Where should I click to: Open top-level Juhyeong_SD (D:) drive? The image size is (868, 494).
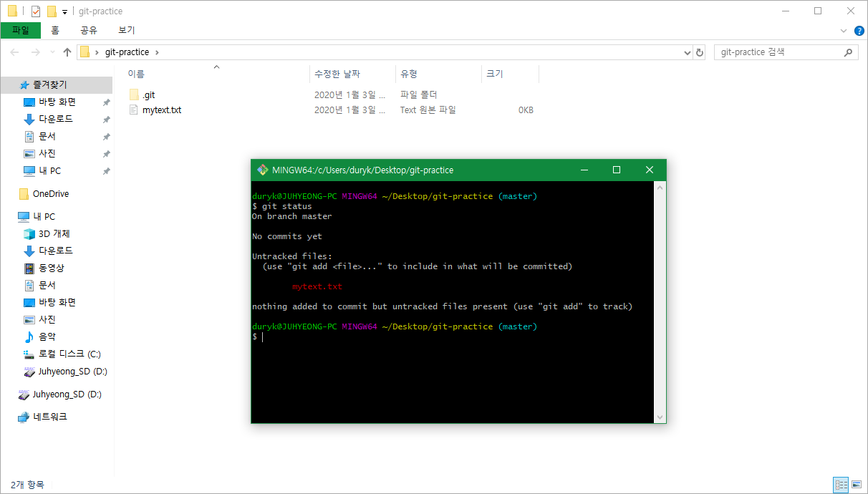[x=67, y=394]
